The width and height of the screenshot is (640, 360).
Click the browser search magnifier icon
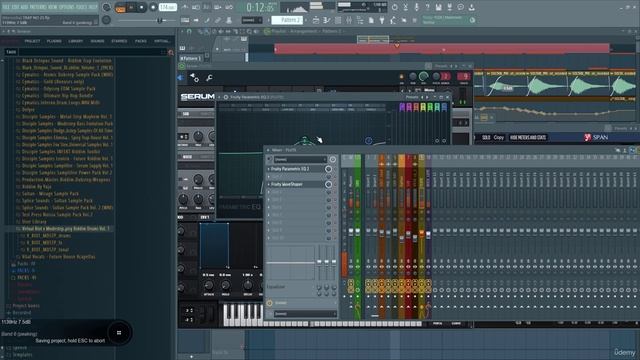point(171,52)
